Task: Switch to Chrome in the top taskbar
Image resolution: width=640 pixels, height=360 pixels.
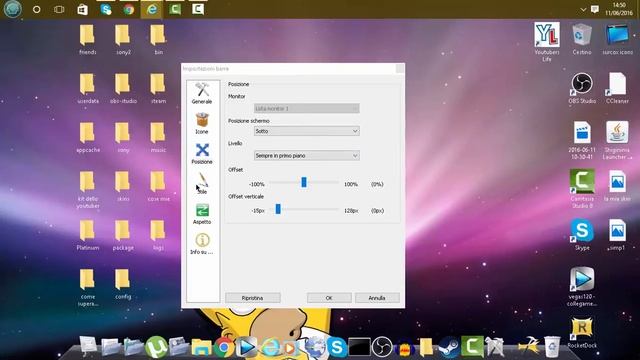Action: coord(129,9)
